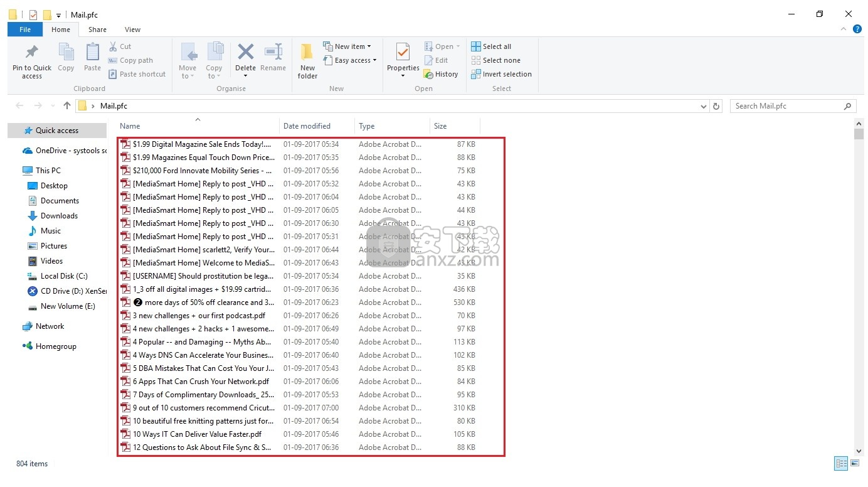Switch to Large icons view in the status bar
Screen dimensions: 868x487
tap(855, 464)
